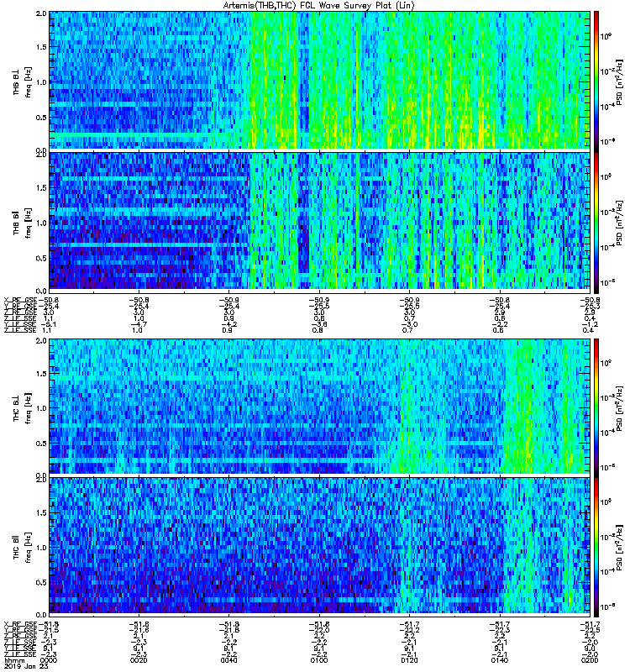Click the date label '2019 Jan 23'
Viewport: 630px width, 672px height.
coord(26,666)
